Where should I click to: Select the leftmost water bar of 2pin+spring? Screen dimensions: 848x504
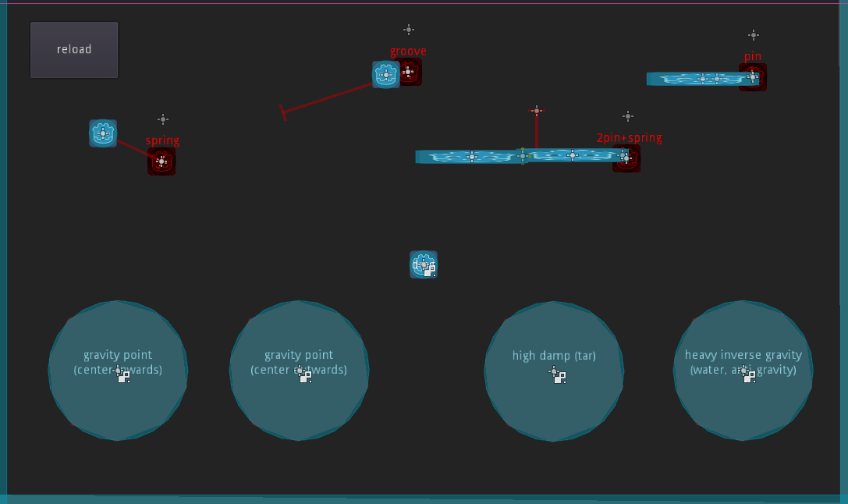coord(469,157)
